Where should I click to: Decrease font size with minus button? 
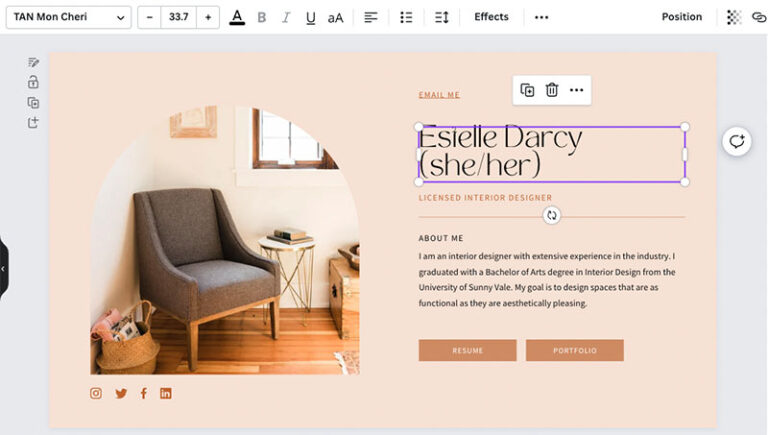click(149, 17)
